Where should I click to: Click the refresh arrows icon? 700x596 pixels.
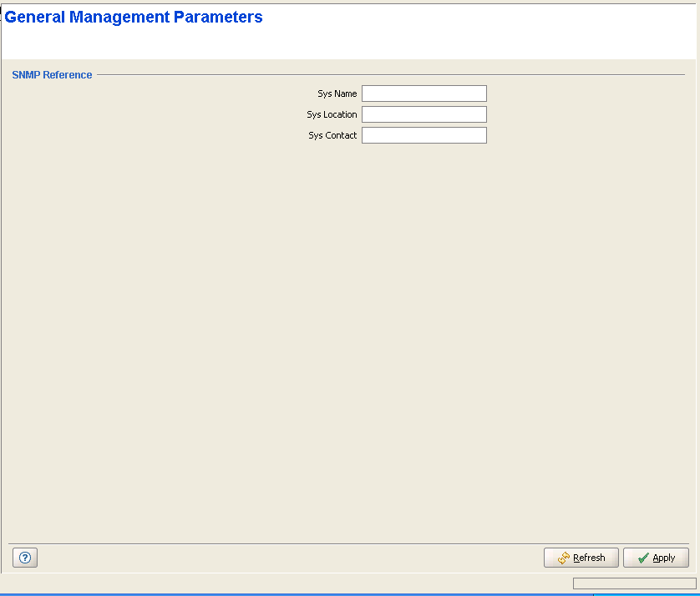click(563, 558)
